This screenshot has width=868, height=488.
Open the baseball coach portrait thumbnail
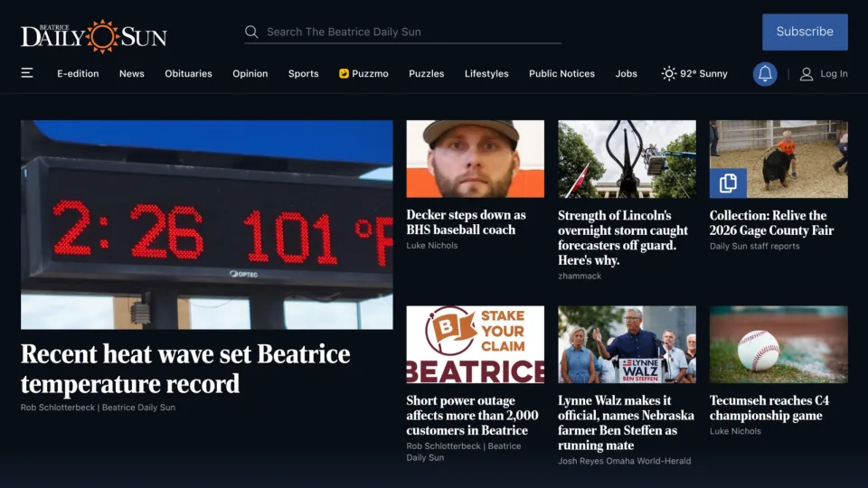[x=475, y=159]
